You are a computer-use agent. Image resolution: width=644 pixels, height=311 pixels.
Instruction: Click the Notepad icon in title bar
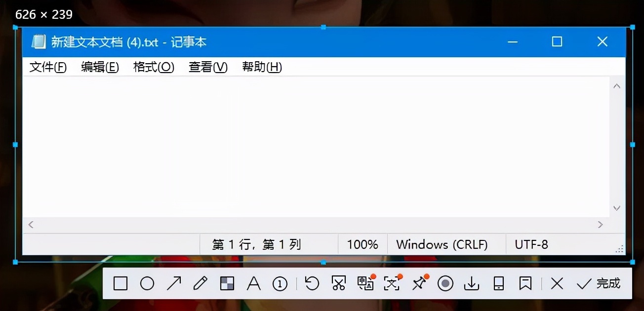[39, 42]
